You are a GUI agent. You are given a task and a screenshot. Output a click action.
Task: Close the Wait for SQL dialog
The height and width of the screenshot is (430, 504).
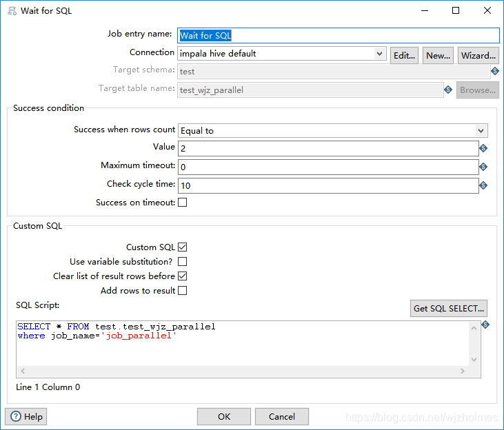[x=487, y=10]
